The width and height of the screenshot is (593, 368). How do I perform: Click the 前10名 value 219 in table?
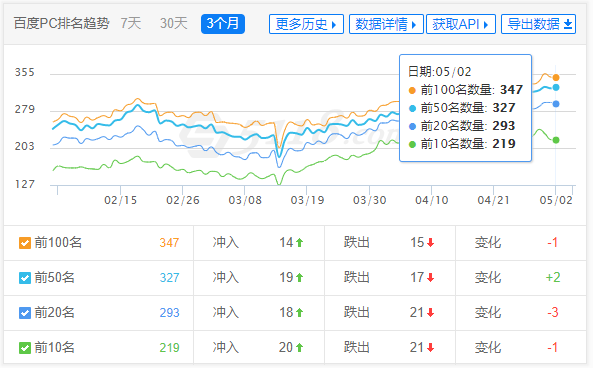(x=169, y=347)
